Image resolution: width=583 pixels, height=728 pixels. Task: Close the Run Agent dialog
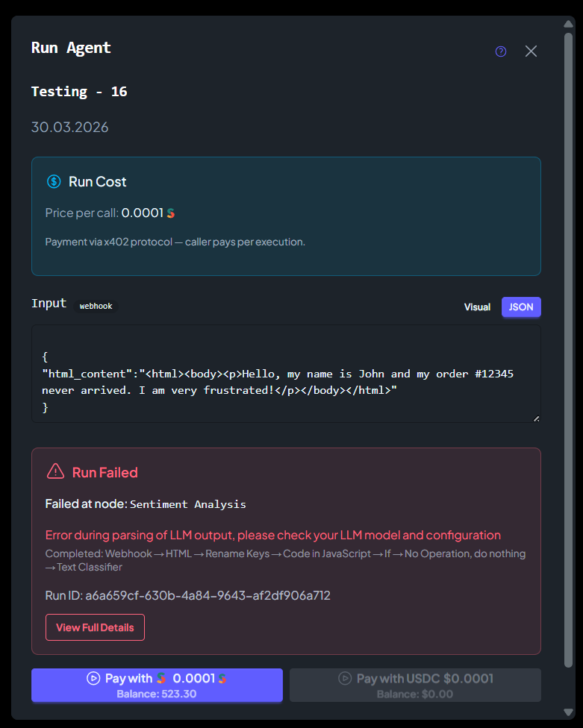531,51
